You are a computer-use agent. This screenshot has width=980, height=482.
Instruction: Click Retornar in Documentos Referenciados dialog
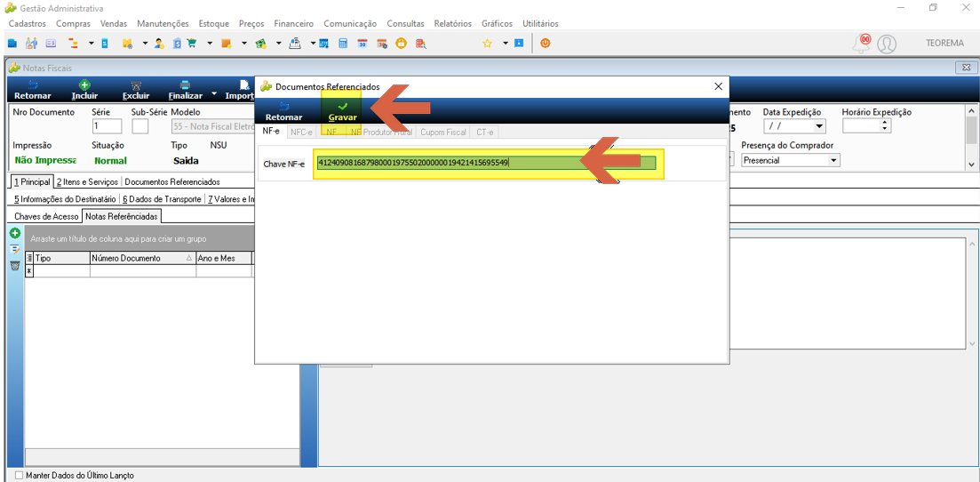tap(283, 111)
